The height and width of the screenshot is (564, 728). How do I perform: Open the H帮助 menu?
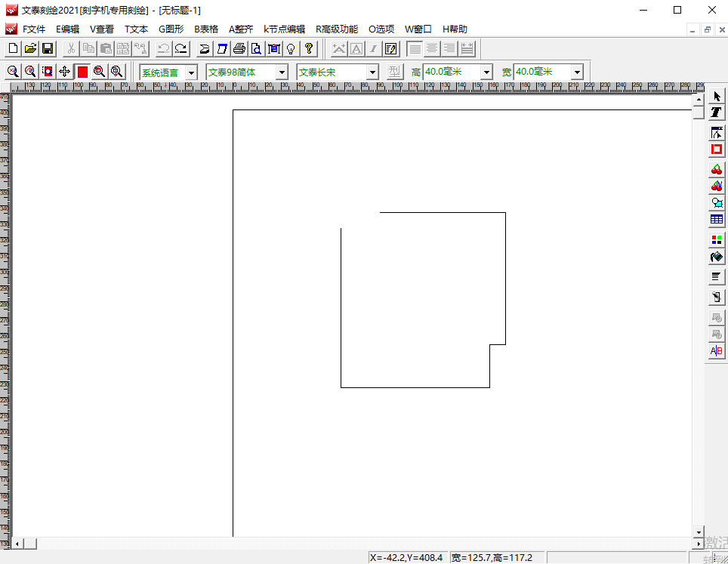click(x=455, y=29)
